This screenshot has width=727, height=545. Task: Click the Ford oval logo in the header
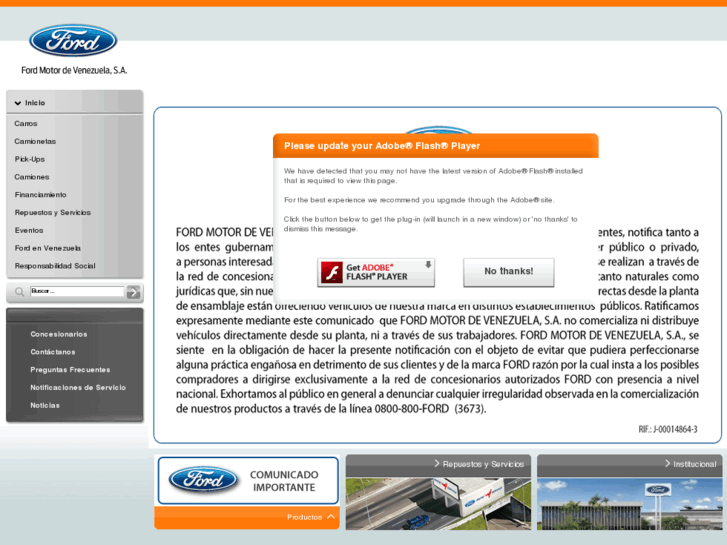73,40
